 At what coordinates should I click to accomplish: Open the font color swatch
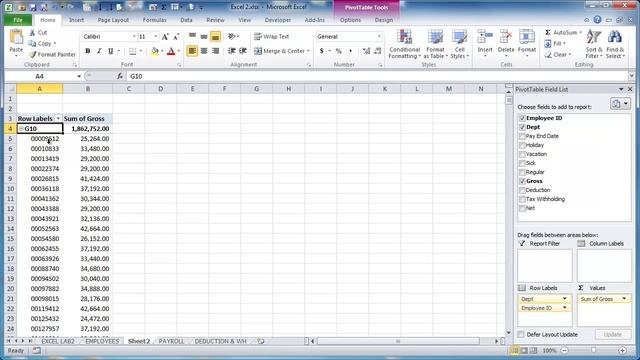click(171, 51)
